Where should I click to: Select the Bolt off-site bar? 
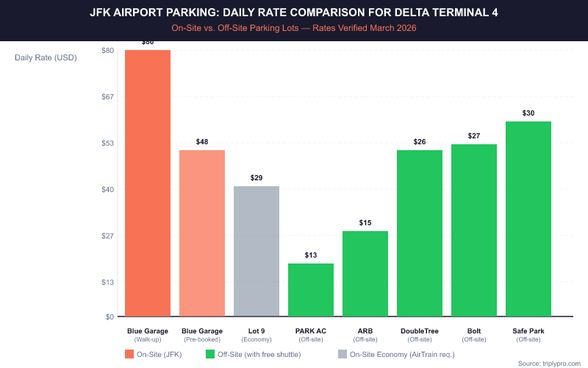[474, 230]
